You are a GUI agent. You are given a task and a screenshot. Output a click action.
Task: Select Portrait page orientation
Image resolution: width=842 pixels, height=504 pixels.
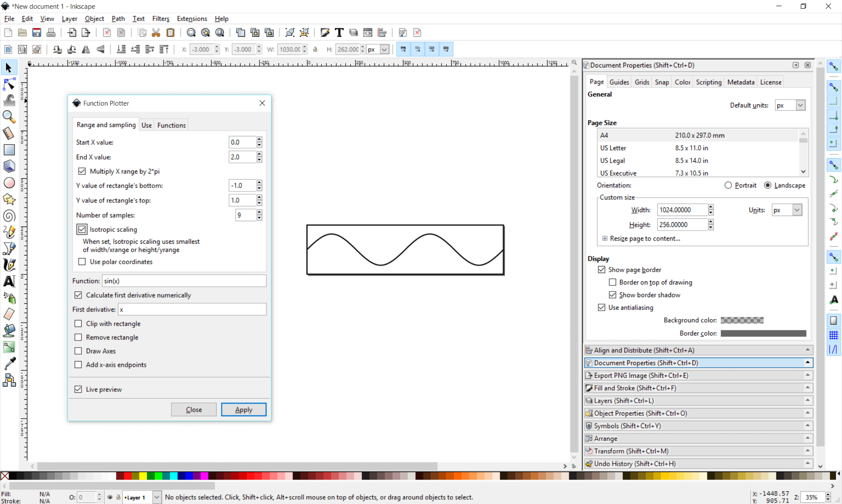pos(728,185)
